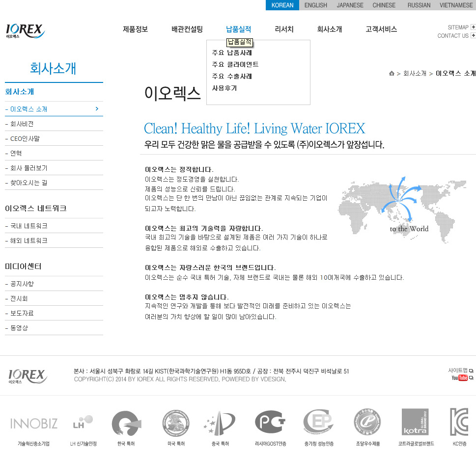Select 주요 납품사례 from dropdown

click(232, 53)
